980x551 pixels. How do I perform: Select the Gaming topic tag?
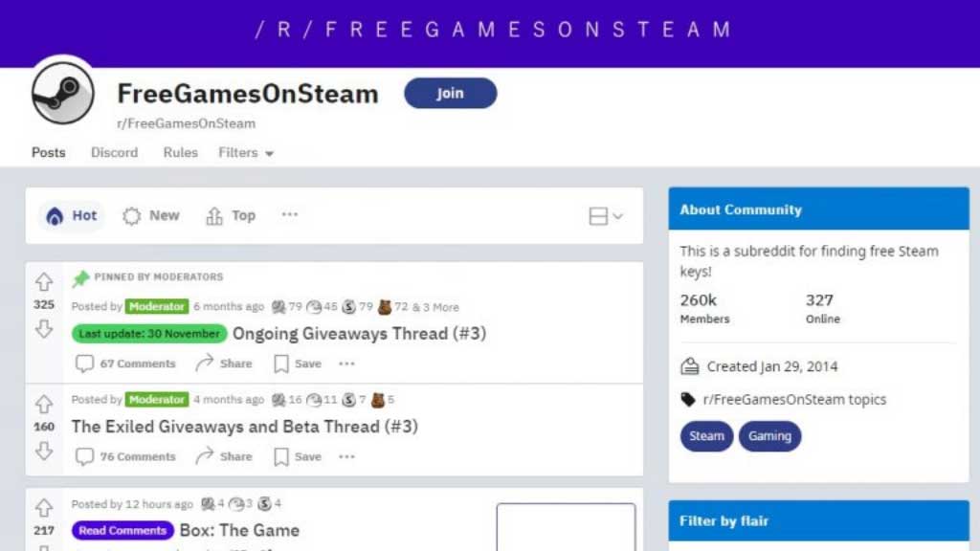770,436
